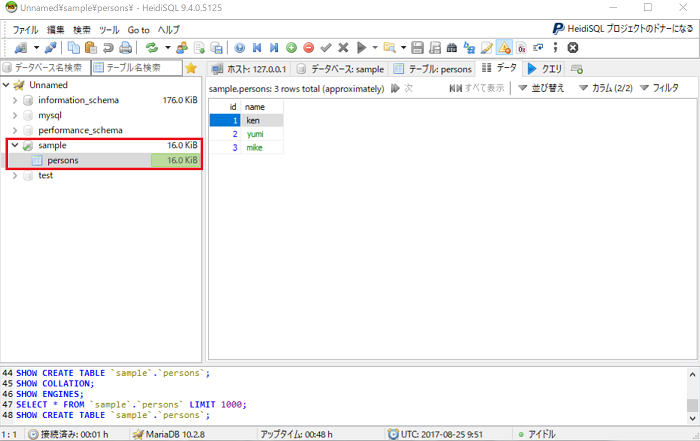
Task: Open the 検索 menu
Action: (x=82, y=30)
